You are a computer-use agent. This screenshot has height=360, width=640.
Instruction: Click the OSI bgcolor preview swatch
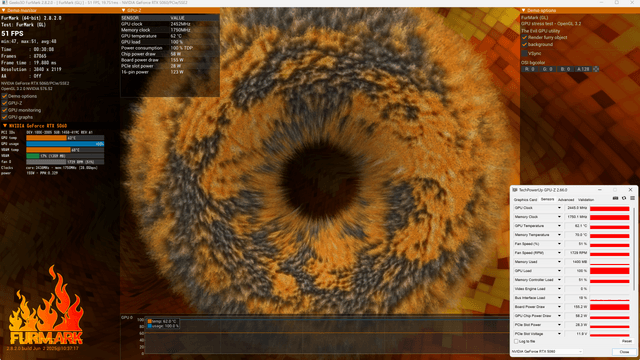(x=596, y=69)
